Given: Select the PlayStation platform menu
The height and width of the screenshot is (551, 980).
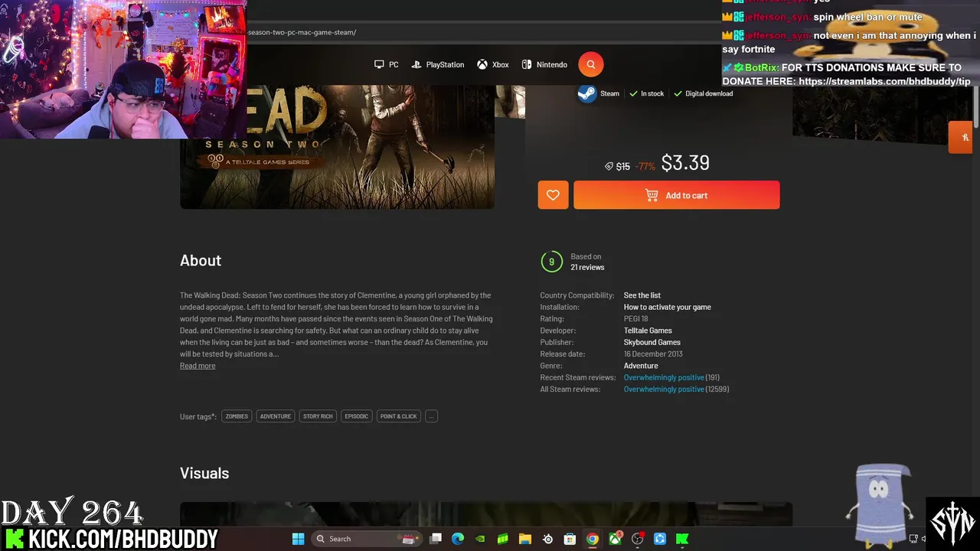Looking at the screenshot, I should pyautogui.click(x=438, y=65).
